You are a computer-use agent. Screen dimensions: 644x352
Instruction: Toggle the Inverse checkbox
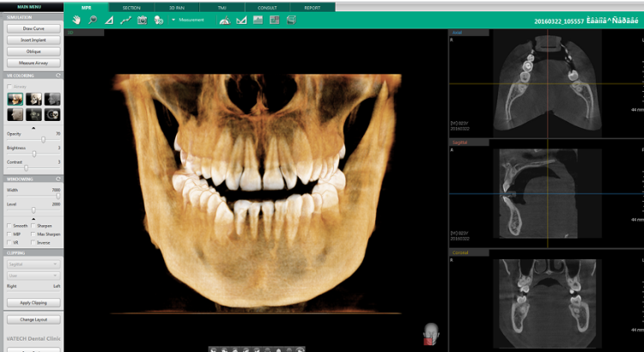point(34,242)
